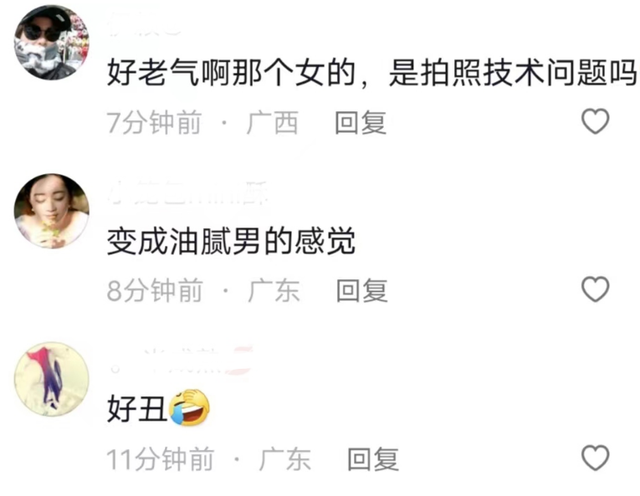
Task: Reply to the comment posted 7分钟前
Action: click(x=360, y=122)
